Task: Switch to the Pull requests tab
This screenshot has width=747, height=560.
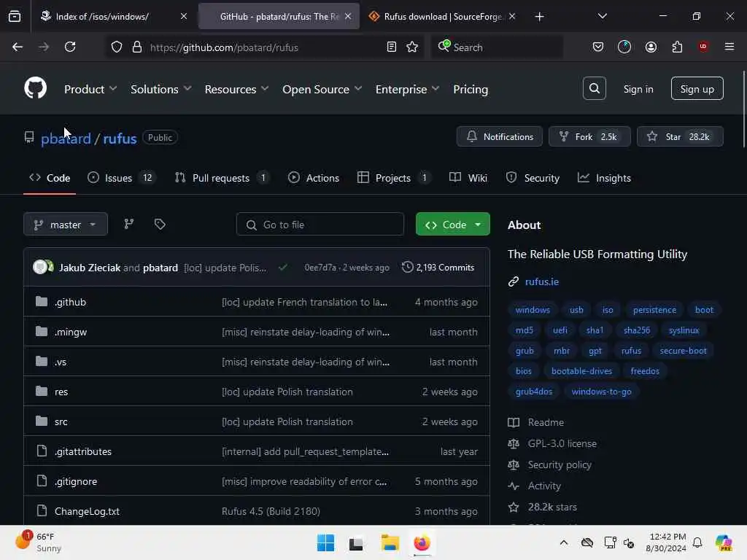Action: point(222,178)
